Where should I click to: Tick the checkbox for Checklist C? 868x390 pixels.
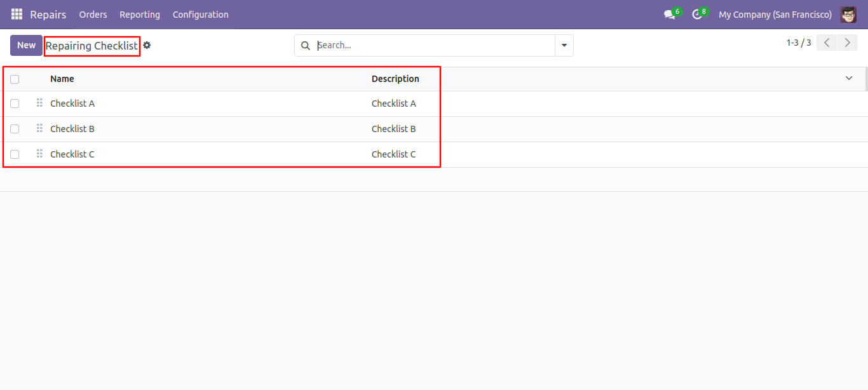coord(15,154)
